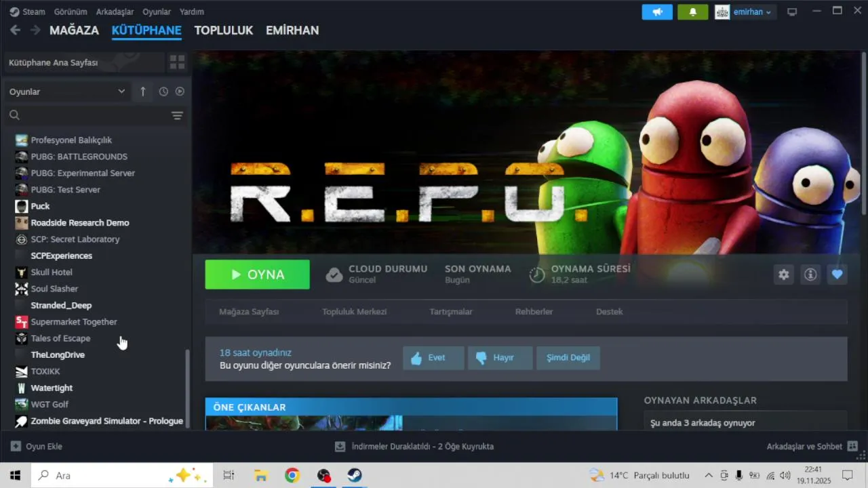Go back with the left arrow
The height and width of the screenshot is (488, 868).
tap(15, 30)
